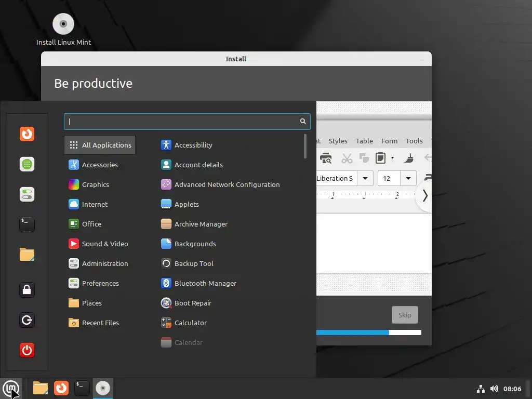Click the clone formatting brush icon
Screen dimensions: 532x399
tap(409, 158)
